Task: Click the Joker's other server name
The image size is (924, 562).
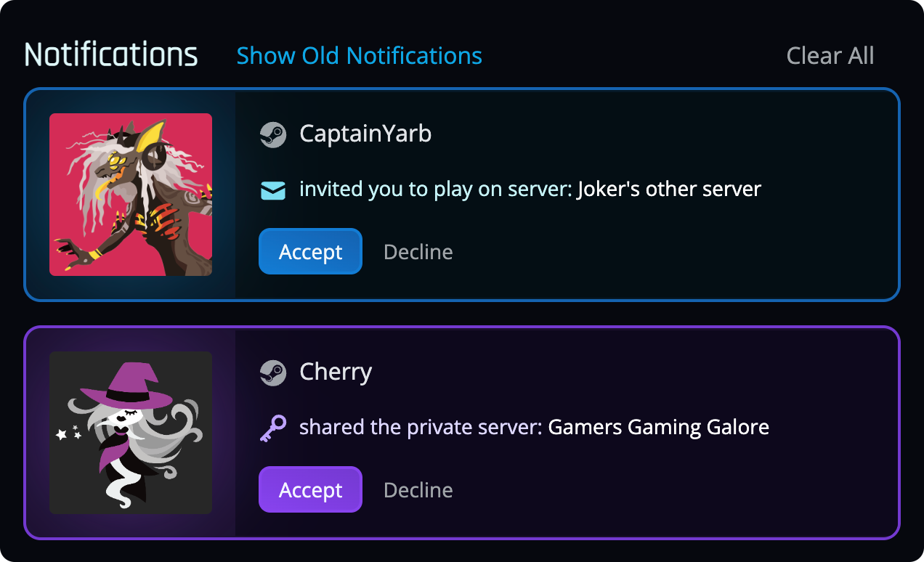Action: (669, 190)
